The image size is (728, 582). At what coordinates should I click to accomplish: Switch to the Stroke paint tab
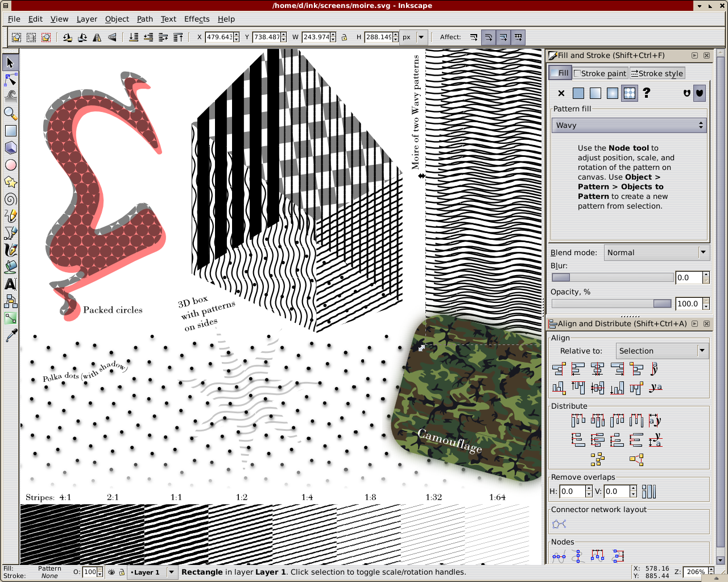(x=600, y=73)
